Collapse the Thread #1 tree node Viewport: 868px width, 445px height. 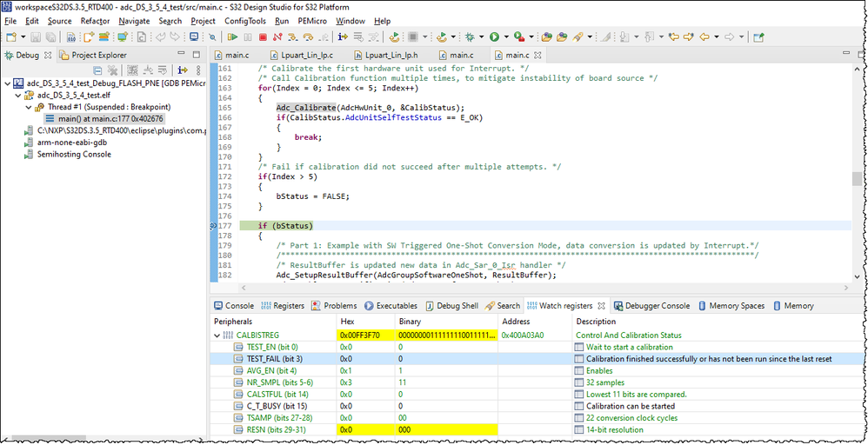pyautogui.click(x=29, y=107)
